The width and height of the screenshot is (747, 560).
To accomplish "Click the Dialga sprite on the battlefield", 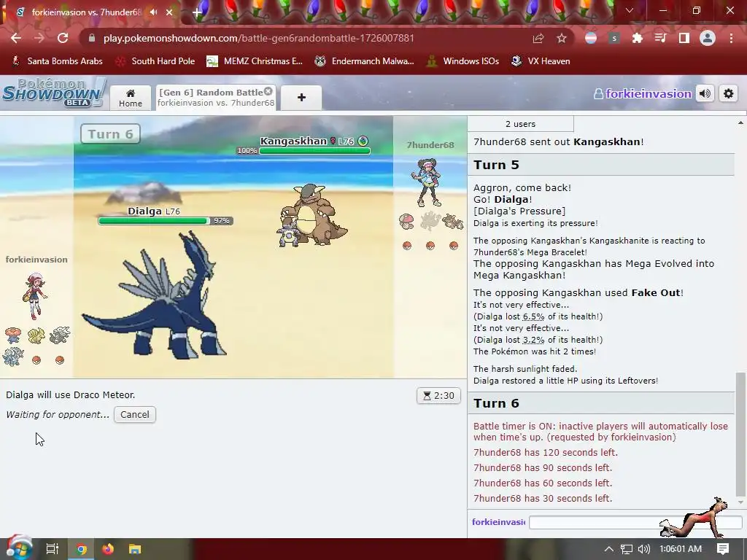I will coord(154,296).
